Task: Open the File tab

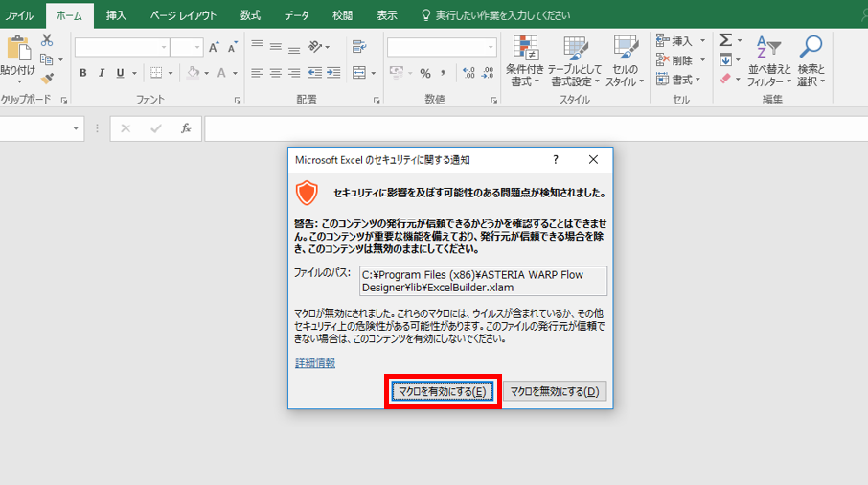Action: pos(19,15)
